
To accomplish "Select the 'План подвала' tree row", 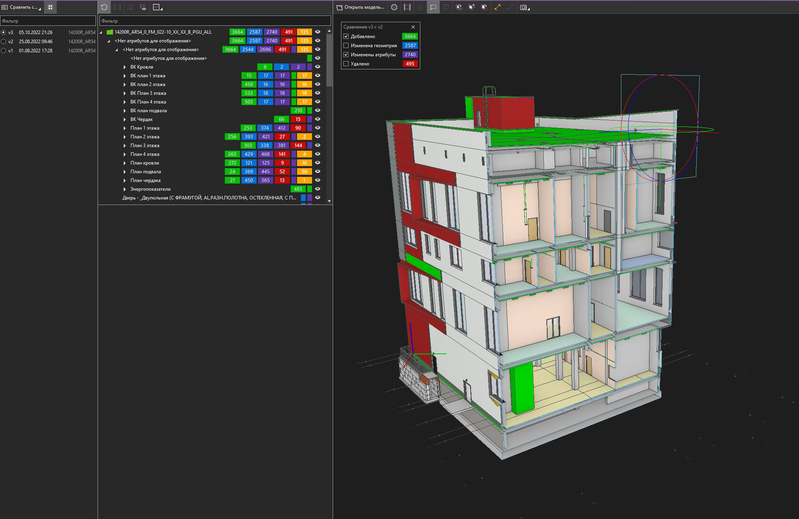I will coord(212,172).
